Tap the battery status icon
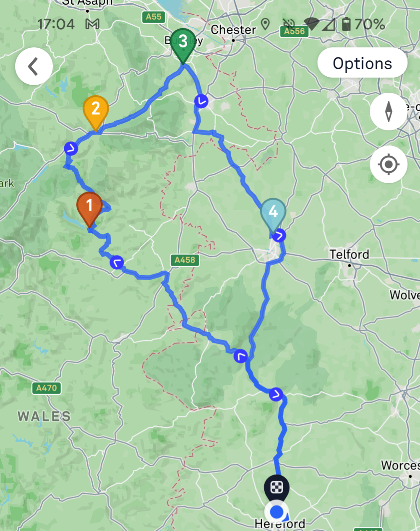Screen dimensions: 420x531 (346, 24)
